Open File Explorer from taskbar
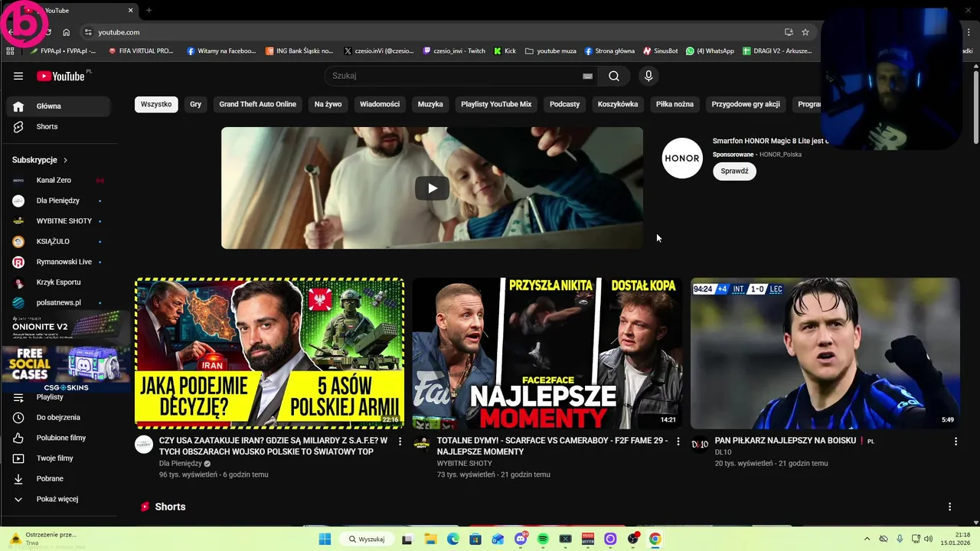The width and height of the screenshot is (980, 551). pos(430,539)
